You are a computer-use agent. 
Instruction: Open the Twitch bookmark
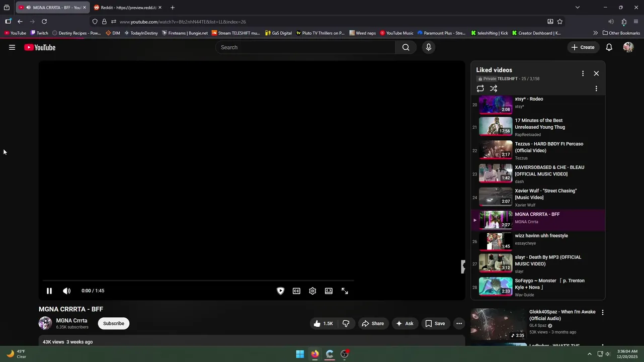39,33
